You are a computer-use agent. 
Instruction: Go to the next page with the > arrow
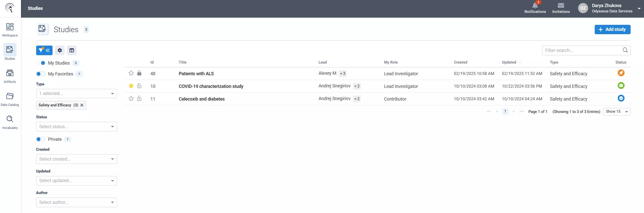tap(513, 111)
